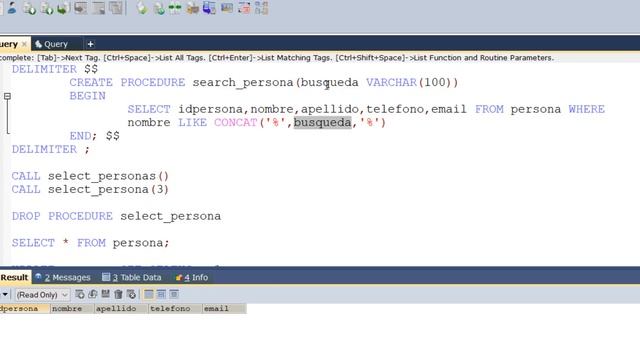Click 'VARCHAR' keyword in procedure definition
The height and width of the screenshot is (360, 640).
coord(391,82)
